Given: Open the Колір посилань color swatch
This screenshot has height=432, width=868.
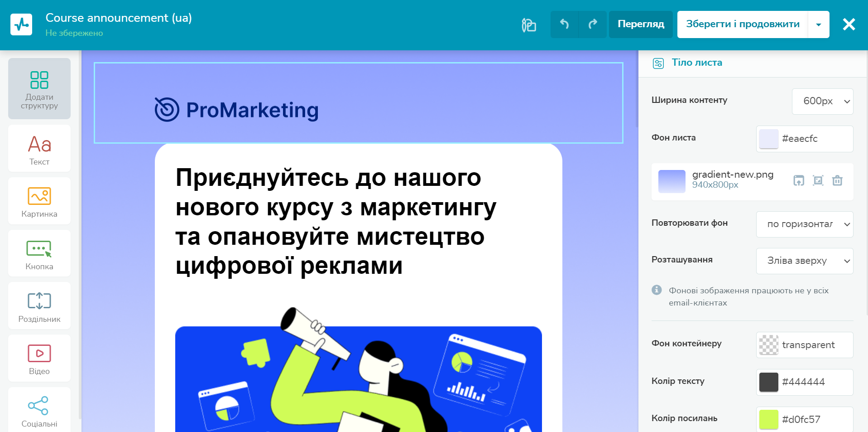Looking at the screenshot, I should pos(769,419).
